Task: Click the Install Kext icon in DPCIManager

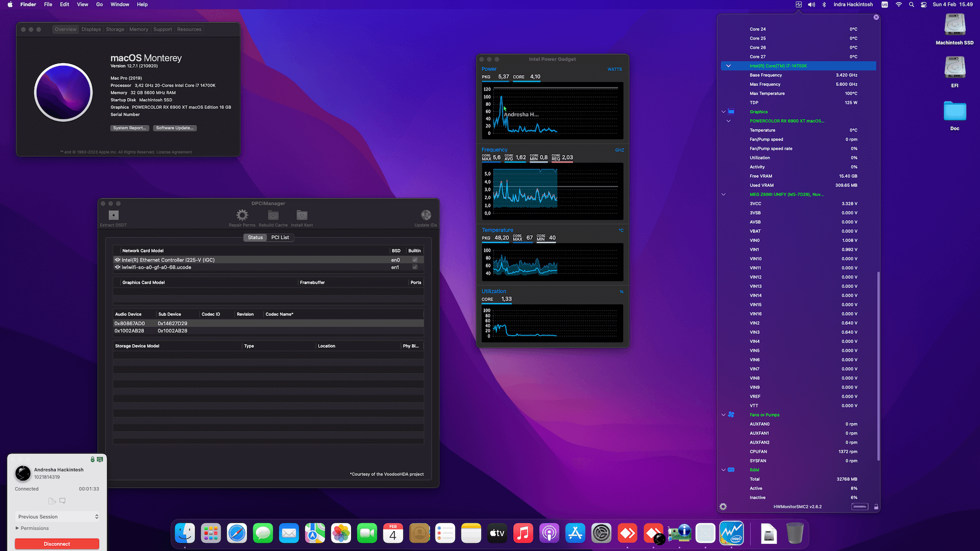Action: 301,215
